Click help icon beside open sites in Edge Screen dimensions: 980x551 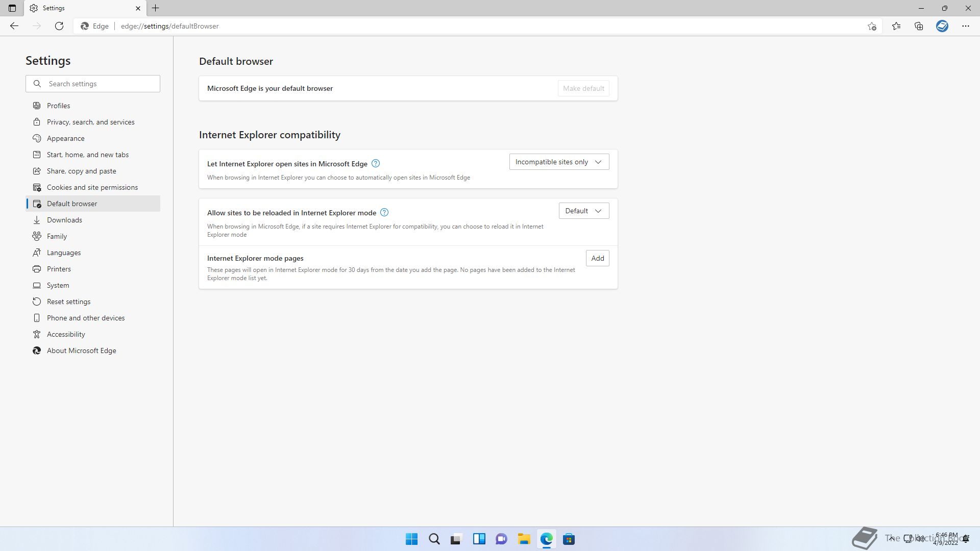coord(376,164)
